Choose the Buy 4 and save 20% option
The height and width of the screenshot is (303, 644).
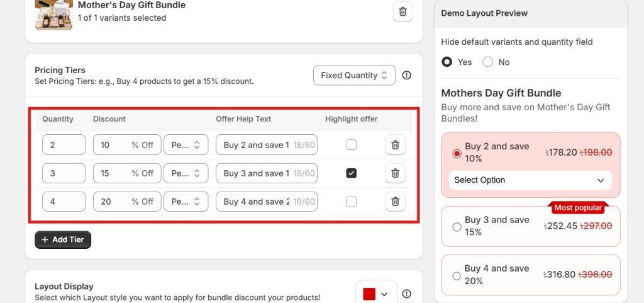point(457,276)
